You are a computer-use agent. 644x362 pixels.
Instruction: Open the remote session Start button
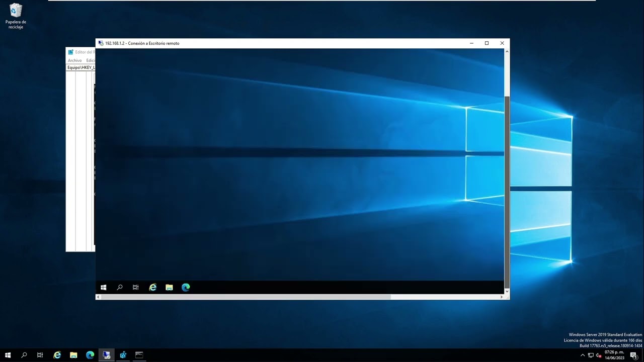[104, 287]
